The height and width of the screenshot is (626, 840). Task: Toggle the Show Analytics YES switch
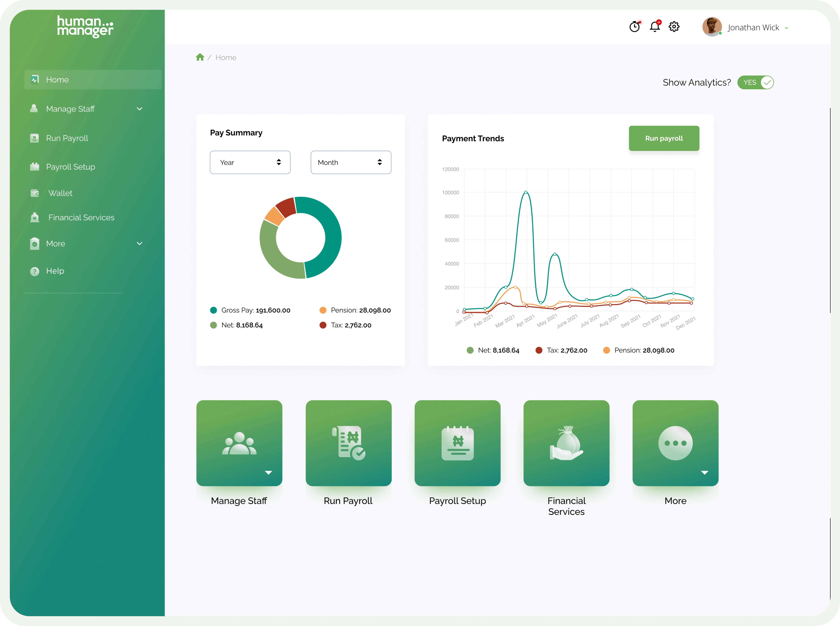755,83
